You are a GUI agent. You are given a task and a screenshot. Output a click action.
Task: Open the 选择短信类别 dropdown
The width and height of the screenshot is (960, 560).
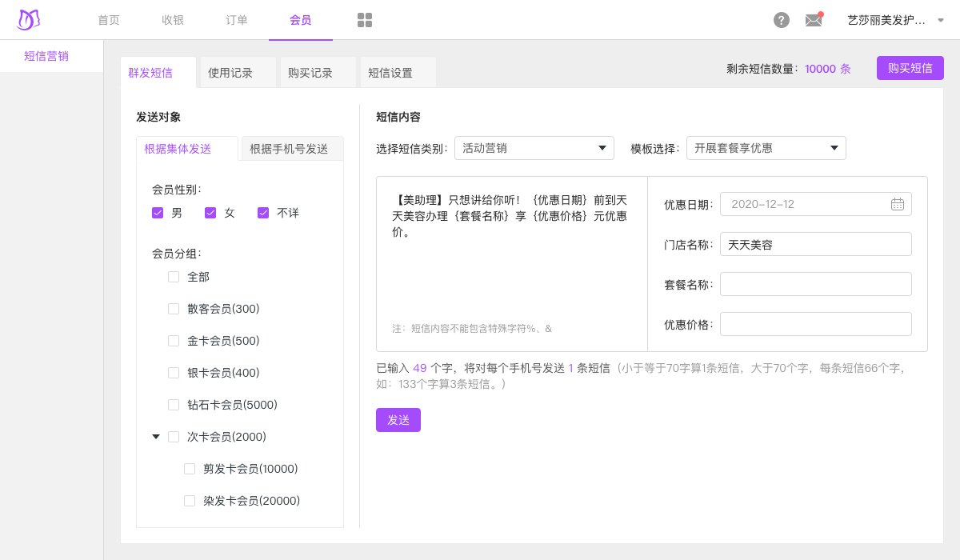(534, 148)
